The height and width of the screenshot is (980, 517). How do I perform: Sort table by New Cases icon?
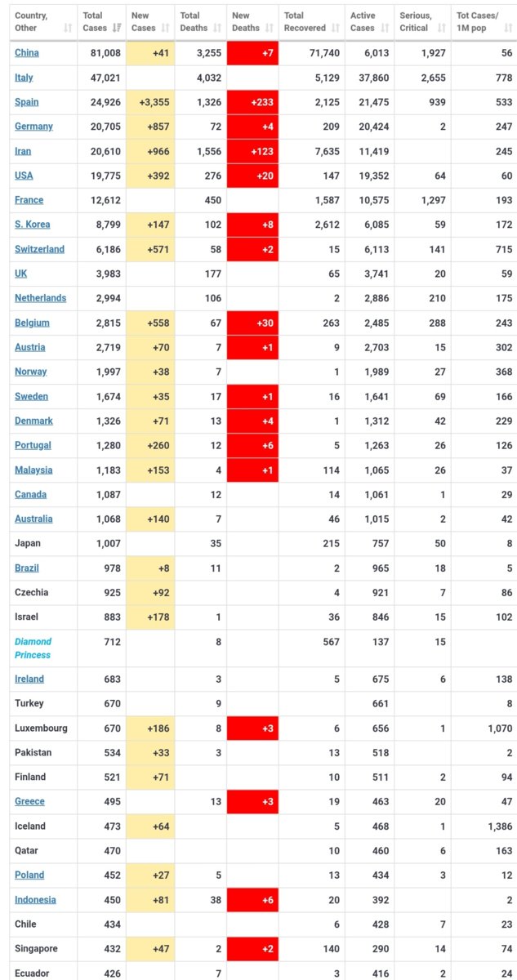(x=164, y=28)
